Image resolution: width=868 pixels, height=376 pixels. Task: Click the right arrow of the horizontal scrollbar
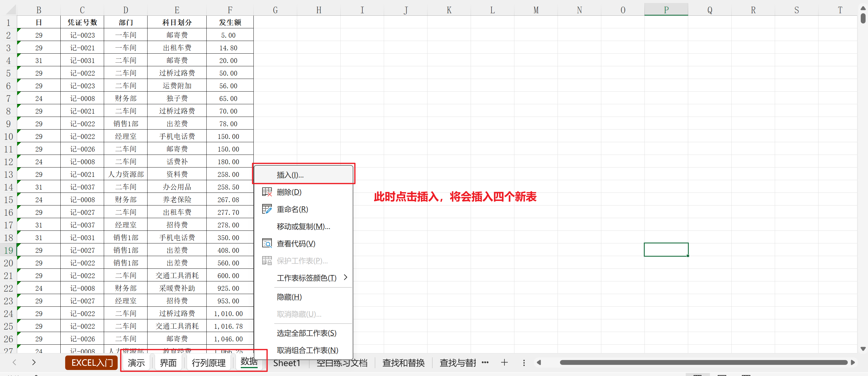[x=853, y=362]
